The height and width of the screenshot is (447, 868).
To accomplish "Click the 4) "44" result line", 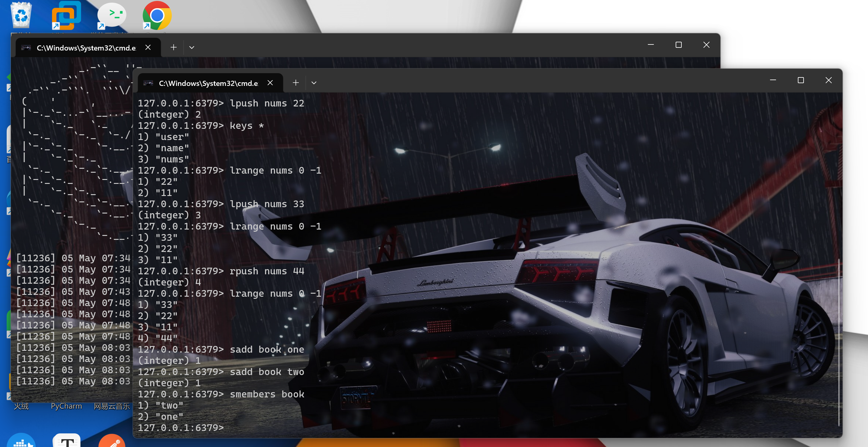I will click(157, 338).
